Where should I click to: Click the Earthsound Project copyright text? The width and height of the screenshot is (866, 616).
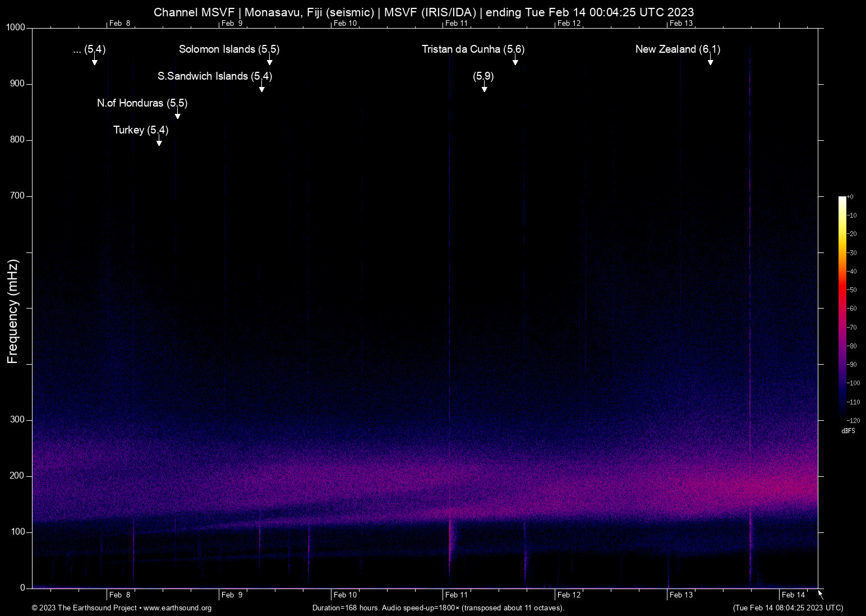pos(84,608)
